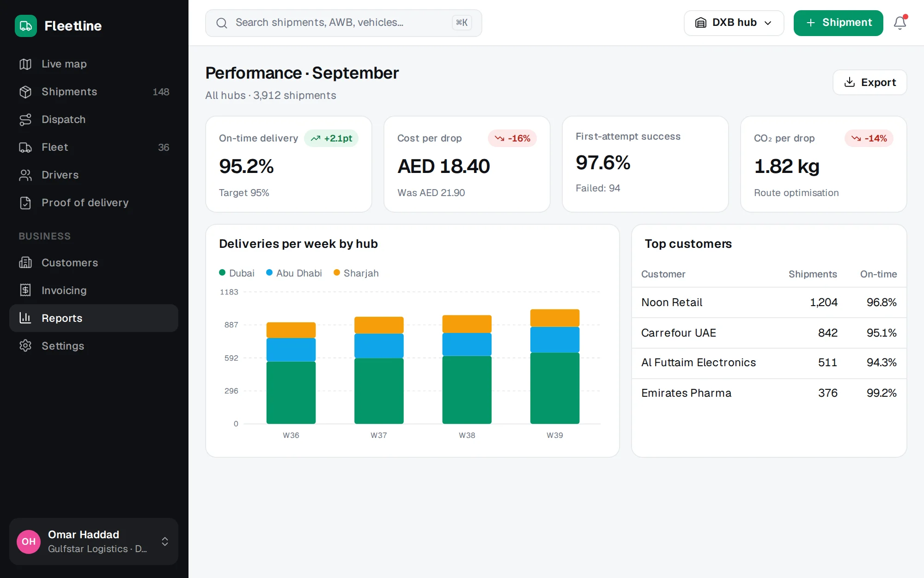924x578 pixels.
Task: Click the First-attempt success 97.6% value
Action: pyautogui.click(x=603, y=162)
